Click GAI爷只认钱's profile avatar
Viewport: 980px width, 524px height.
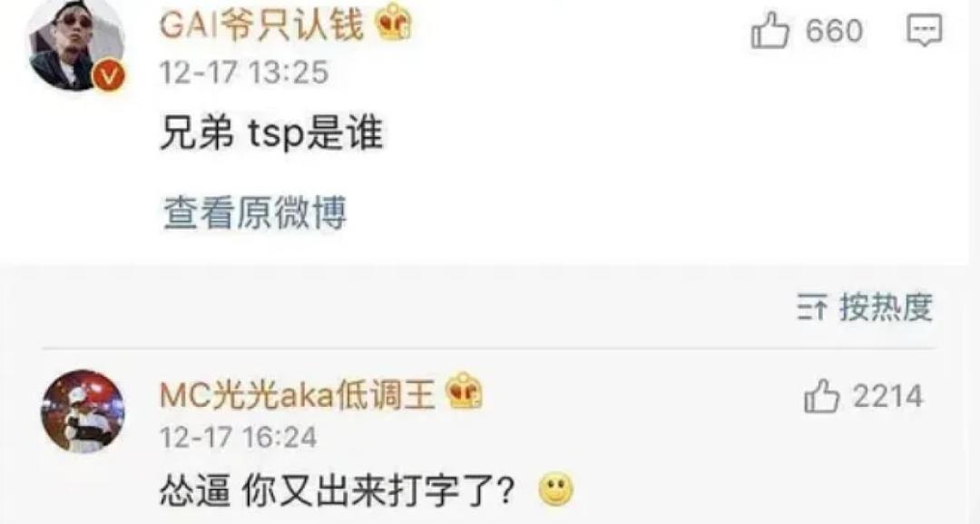76,46
